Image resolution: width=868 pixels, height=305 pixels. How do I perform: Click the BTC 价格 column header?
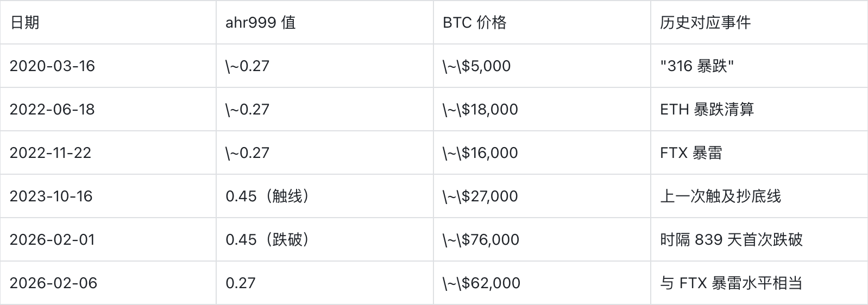pyautogui.click(x=474, y=22)
